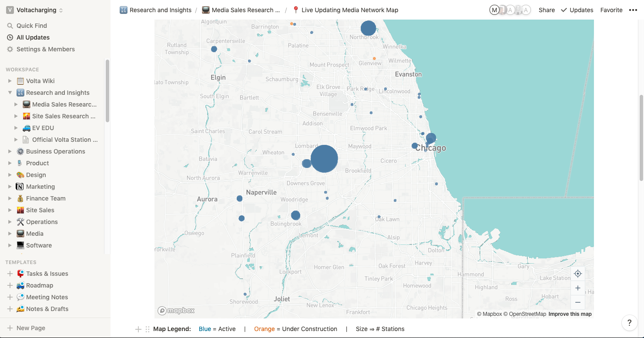Add Tasks & Issues template

(x=10, y=274)
